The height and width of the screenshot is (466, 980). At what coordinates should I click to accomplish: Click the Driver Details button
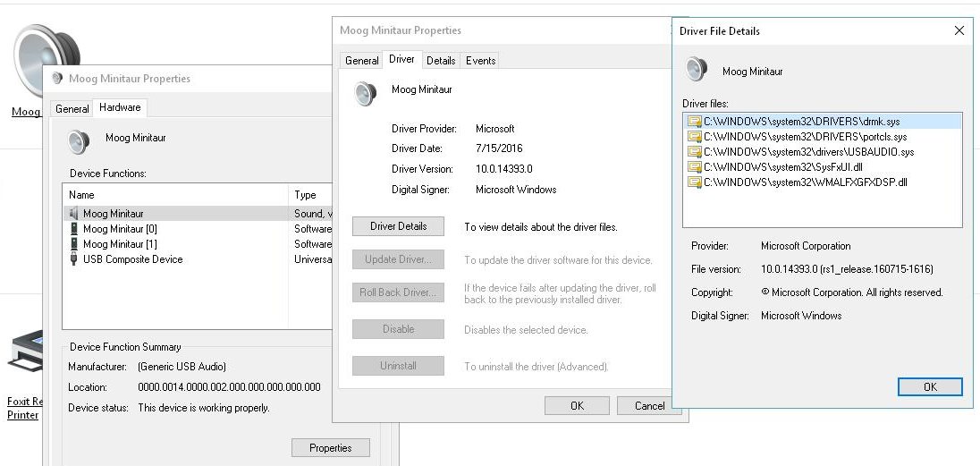pos(398,226)
